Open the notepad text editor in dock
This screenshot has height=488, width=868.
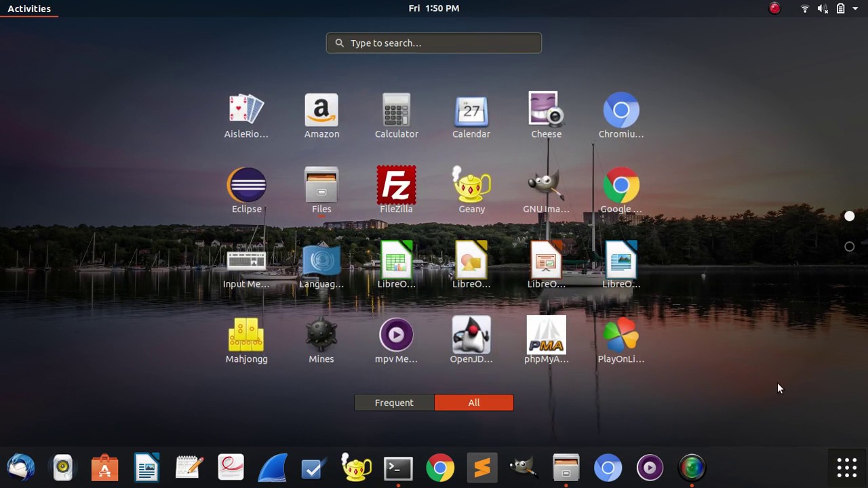tap(189, 468)
